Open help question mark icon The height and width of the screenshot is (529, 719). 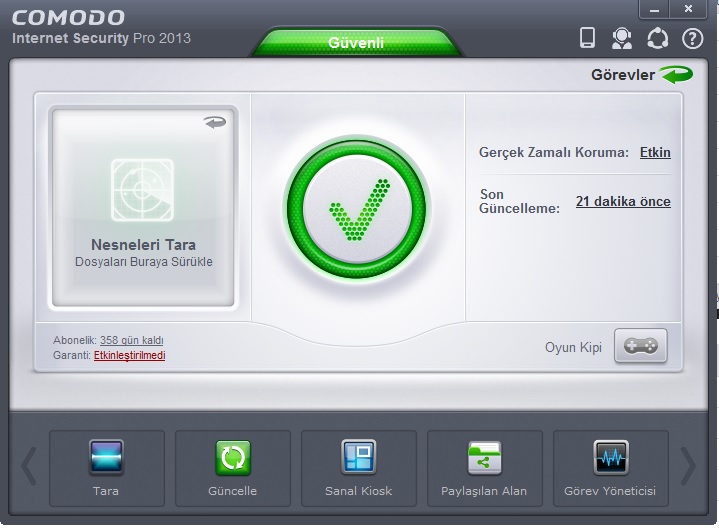692,39
